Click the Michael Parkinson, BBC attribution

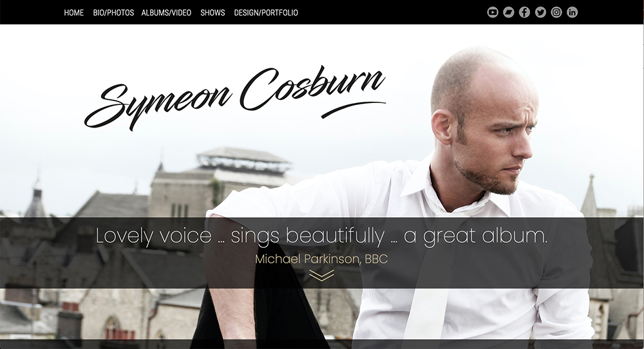321,259
